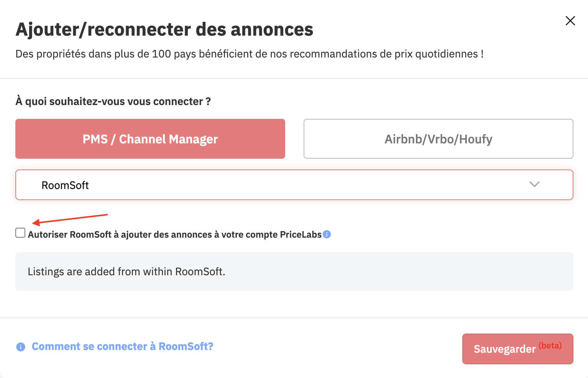The height and width of the screenshot is (378, 588).
Task: Toggle authorization via the Autoriser RoomSoft label
Action: coord(175,235)
